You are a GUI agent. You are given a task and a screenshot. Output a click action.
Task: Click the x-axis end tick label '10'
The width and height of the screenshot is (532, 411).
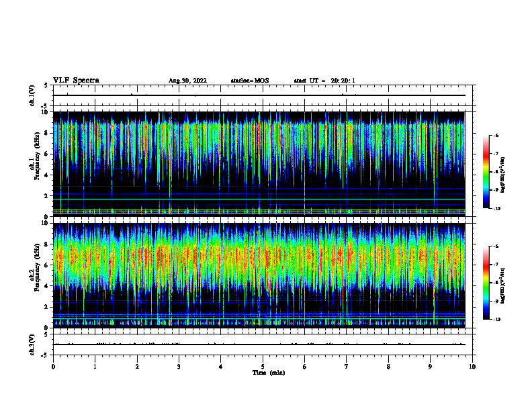[472, 367]
